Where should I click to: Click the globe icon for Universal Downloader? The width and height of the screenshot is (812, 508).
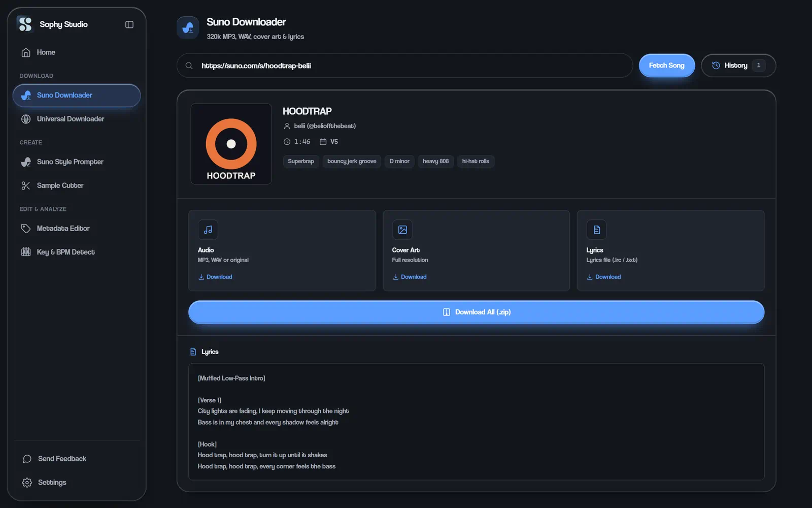click(26, 119)
